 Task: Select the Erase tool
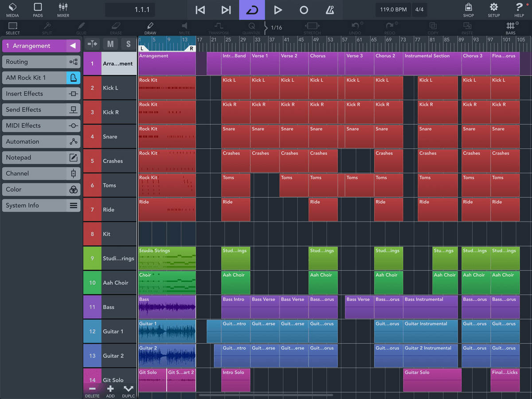[x=115, y=28]
